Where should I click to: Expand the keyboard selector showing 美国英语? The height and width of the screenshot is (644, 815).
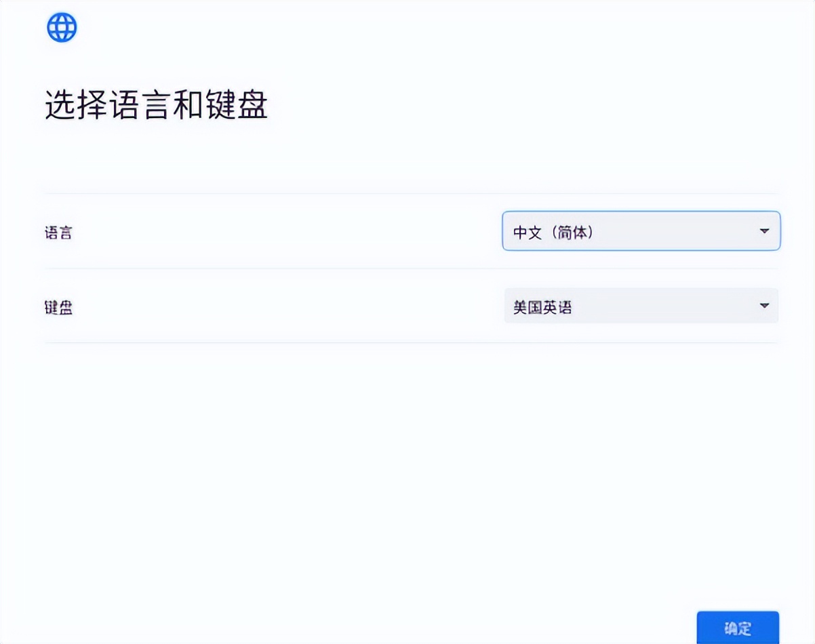pyautogui.click(x=641, y=306)
